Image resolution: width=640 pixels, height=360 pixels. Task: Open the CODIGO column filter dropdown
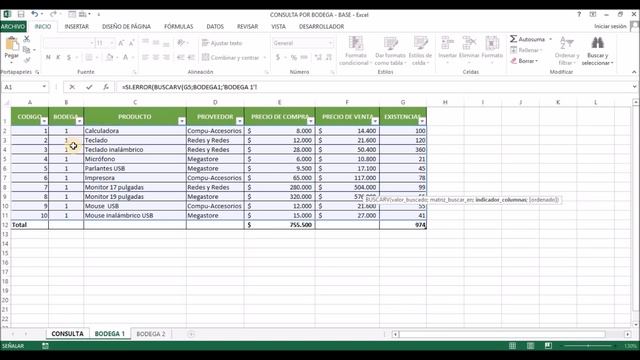click(x=44, y=121)
